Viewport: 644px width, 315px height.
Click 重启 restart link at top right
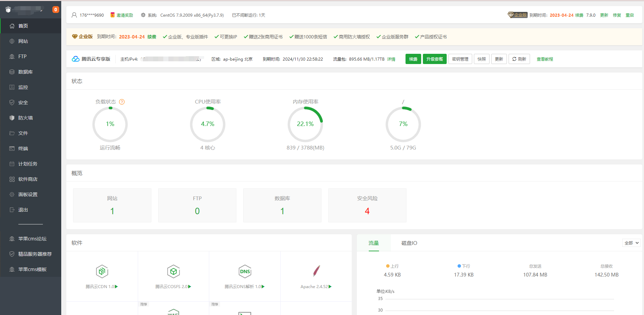point(629,15)
